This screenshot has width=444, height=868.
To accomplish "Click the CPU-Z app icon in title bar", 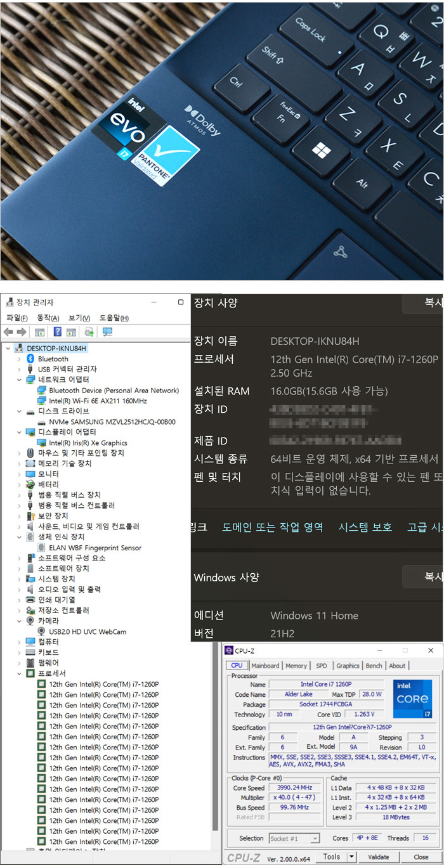I will 229,651.
